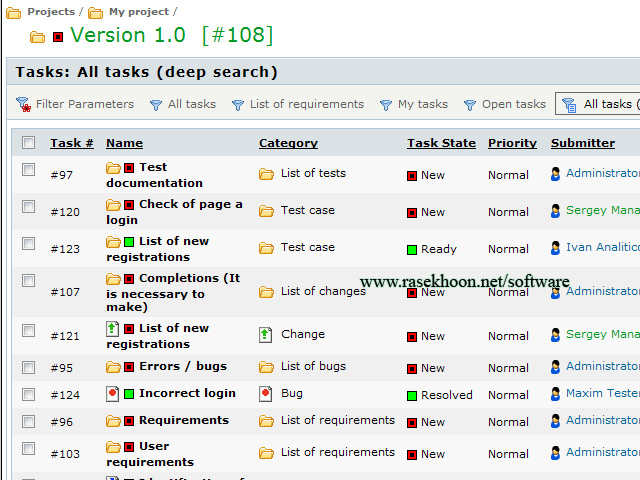This screenshot has height=480, width=640.
Task: Select the List of requirements filter
Action: 307,104
